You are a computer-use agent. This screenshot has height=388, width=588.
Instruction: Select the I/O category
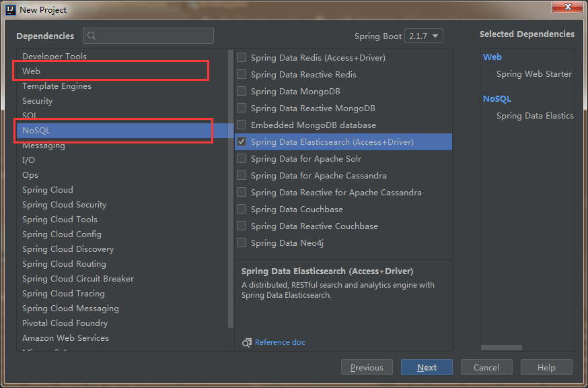122,160
